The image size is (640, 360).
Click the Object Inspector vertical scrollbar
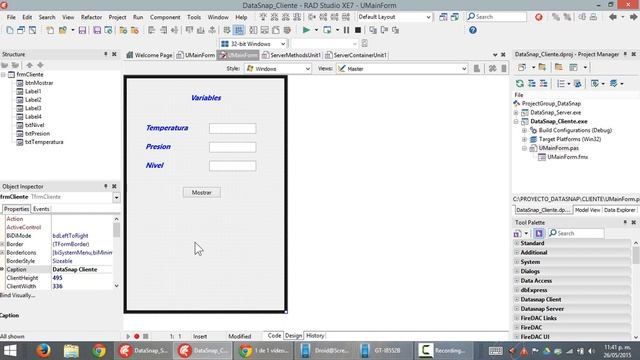(116, 253)
